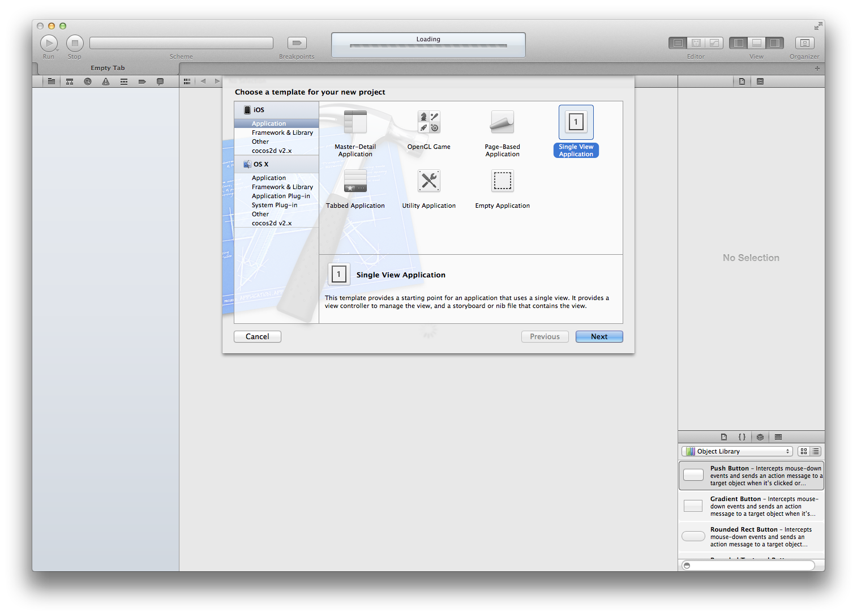Switch library to list view
The width and height of the screenshot is (857, 616).
click(x=816, y=451)
